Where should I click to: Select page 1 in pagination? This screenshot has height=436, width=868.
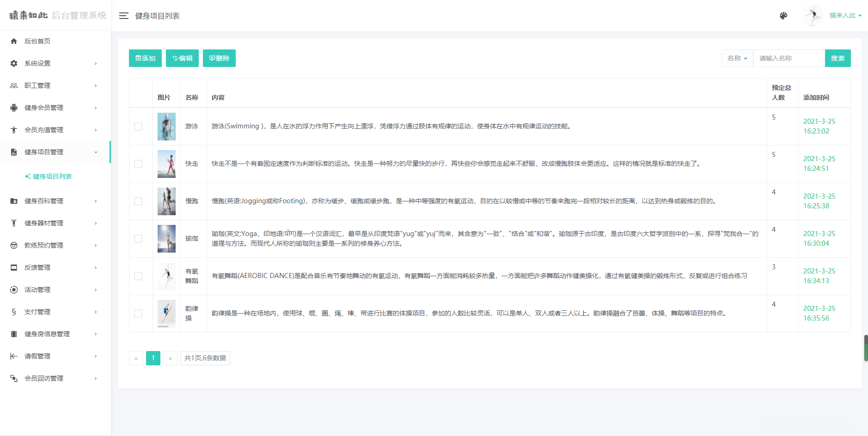point(153,358)
